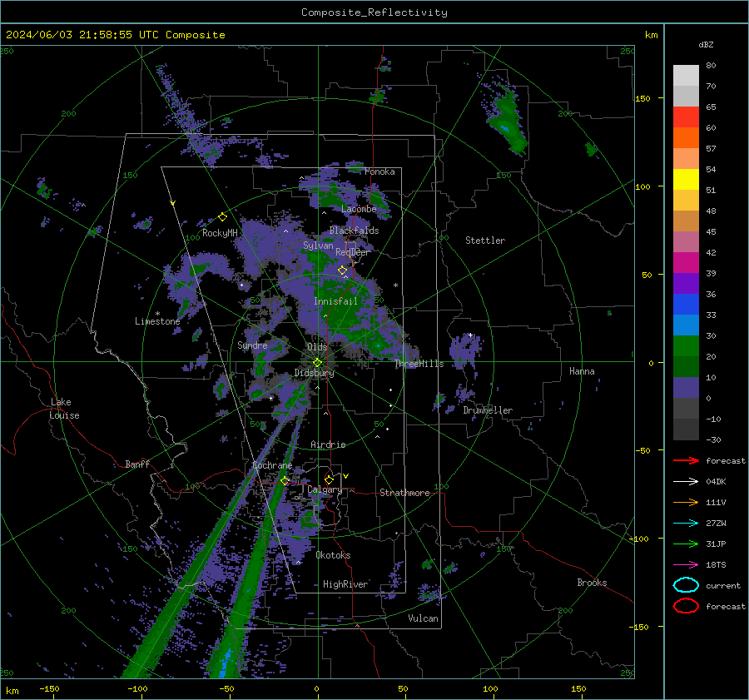Click the Didsbury town label
749x700 pixels.
click(x=314, y=373)
